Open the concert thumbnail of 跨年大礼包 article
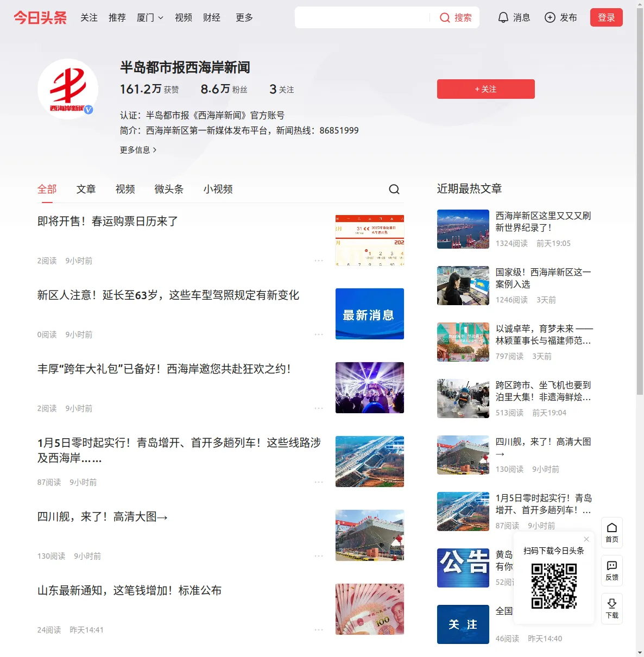This screenshot has height=657, width=644. [x=370, y=388]
